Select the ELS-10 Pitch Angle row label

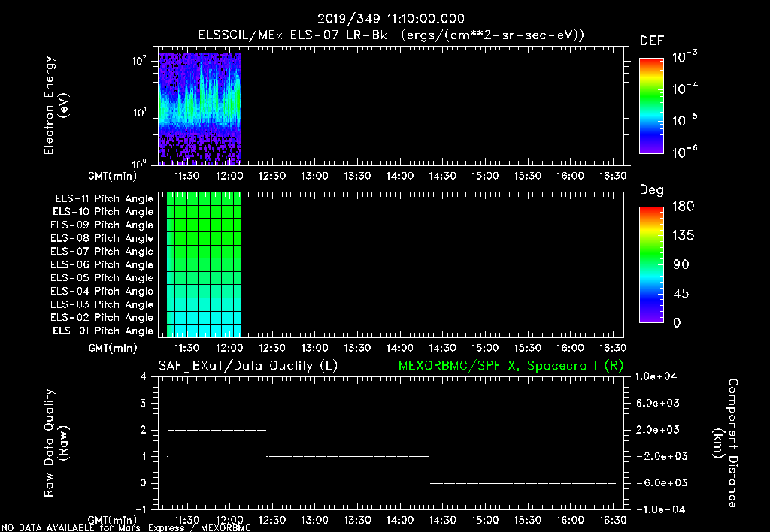click(x=103, y=212)
